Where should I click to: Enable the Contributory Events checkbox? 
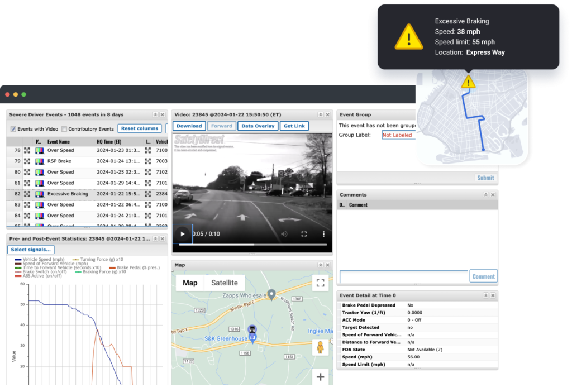tap(64, 129)
